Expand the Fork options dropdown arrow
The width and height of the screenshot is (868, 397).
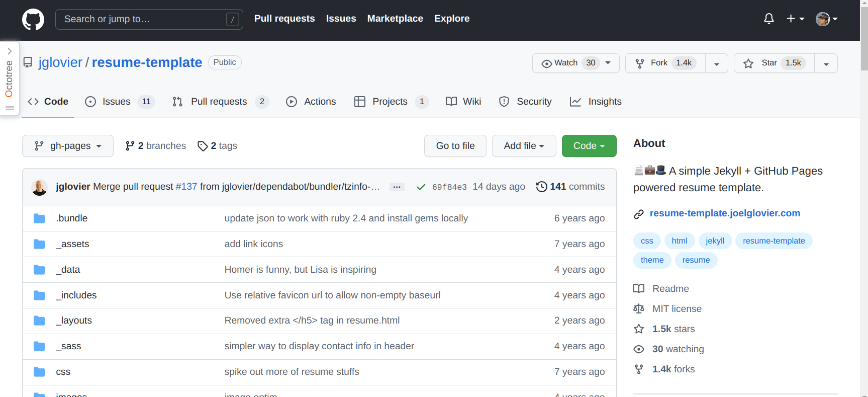point(717,63)
